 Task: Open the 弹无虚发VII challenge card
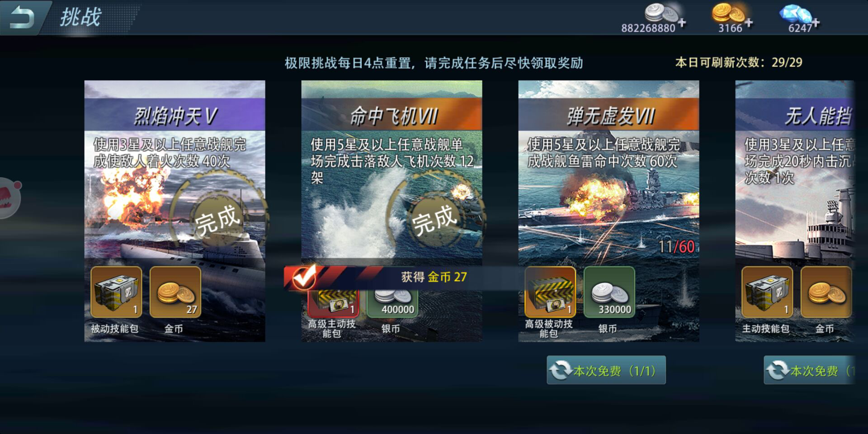tap(609, 211)
